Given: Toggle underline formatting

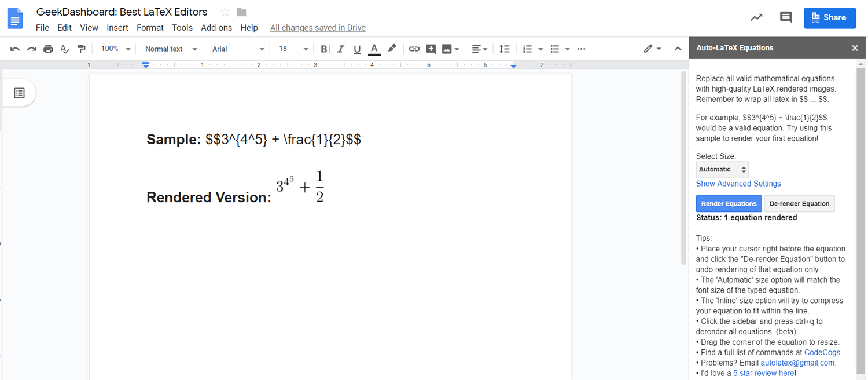Looking at the screenshot, I should 357,49.
